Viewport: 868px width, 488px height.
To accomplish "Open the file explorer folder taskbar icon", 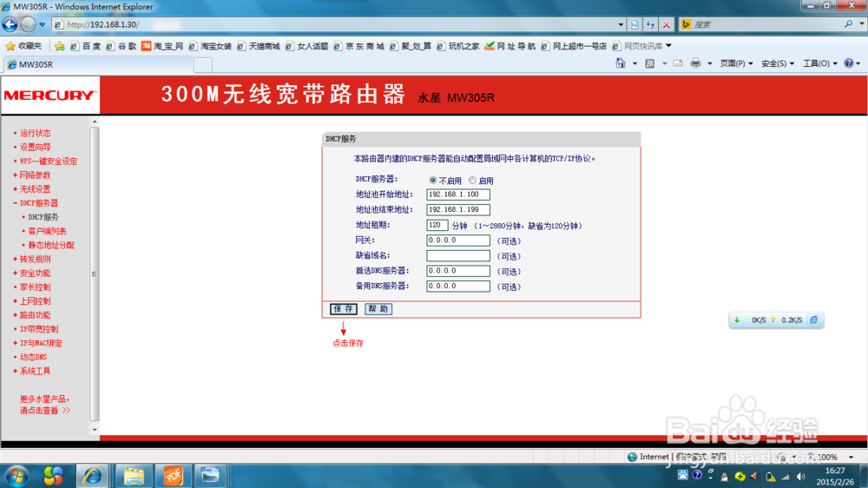I will click(x=134, y=476).
